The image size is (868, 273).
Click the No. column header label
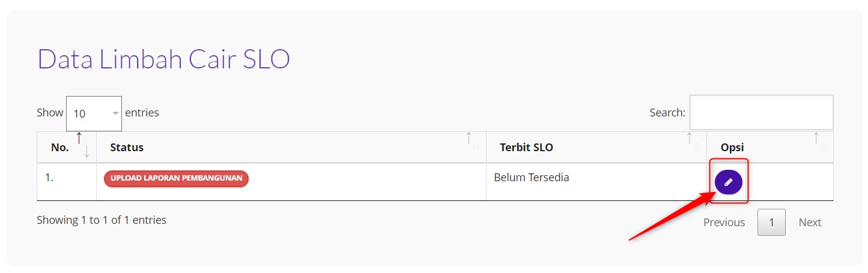pyautogui.click(x=60, y=147)
